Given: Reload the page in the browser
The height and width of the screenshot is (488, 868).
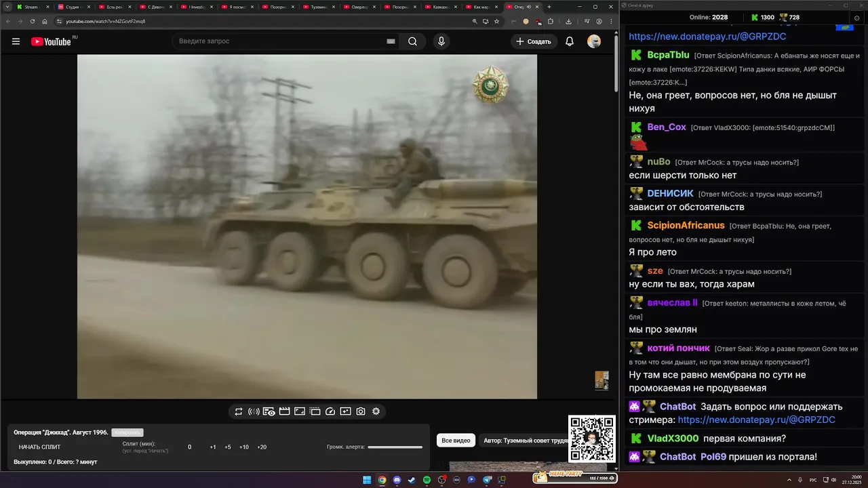Looking at the screenshot, I should pos(33,21).
